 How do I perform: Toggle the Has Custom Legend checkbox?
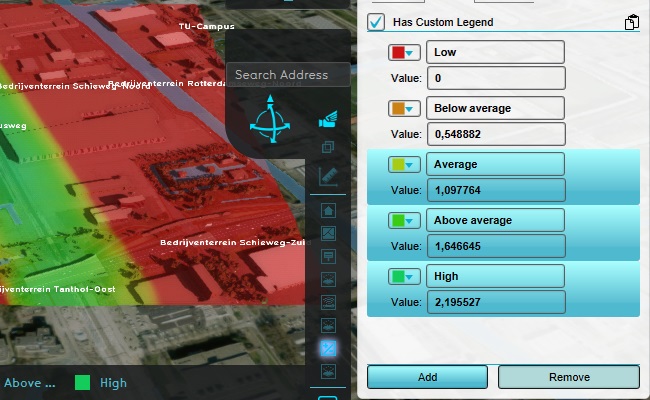[x=376, y=22]
